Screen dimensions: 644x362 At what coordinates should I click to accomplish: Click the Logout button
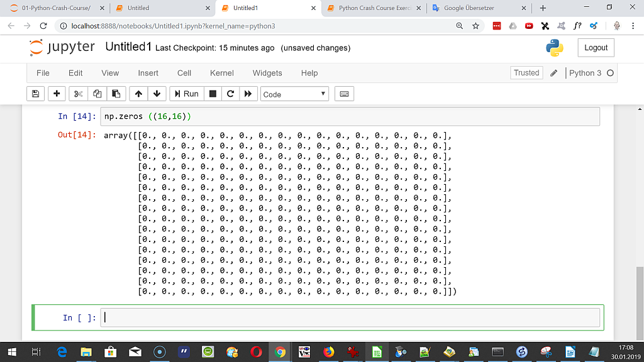click(x=596, y=48)
